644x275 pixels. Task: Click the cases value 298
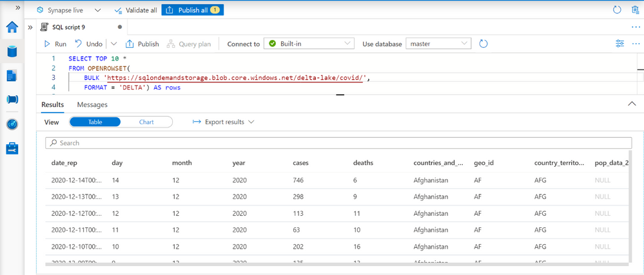(x=298, y=196)
